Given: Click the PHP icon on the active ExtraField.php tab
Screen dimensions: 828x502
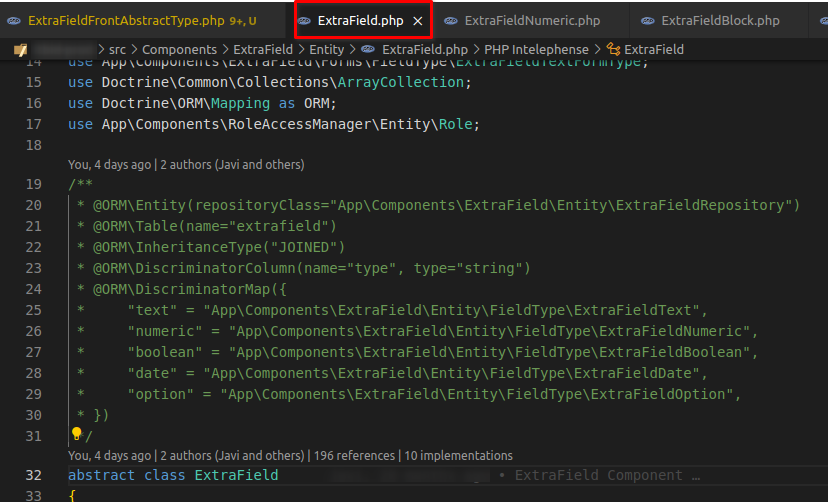Looking at the screenshot, I should coord(304,20).
